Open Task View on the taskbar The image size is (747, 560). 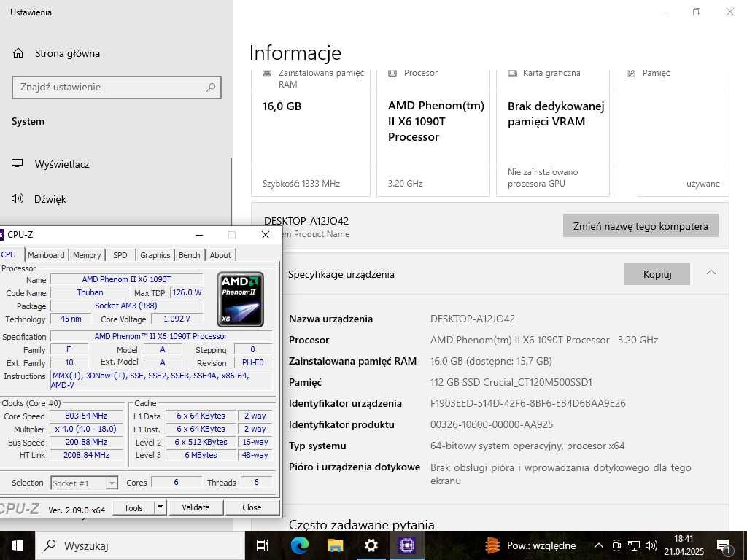point(263,545)
